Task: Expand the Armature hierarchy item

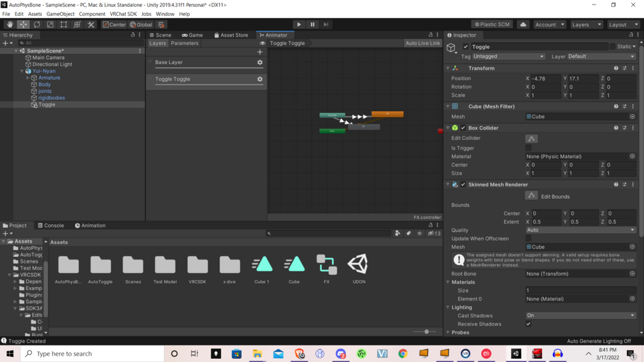Action: (x=28, y=78)
